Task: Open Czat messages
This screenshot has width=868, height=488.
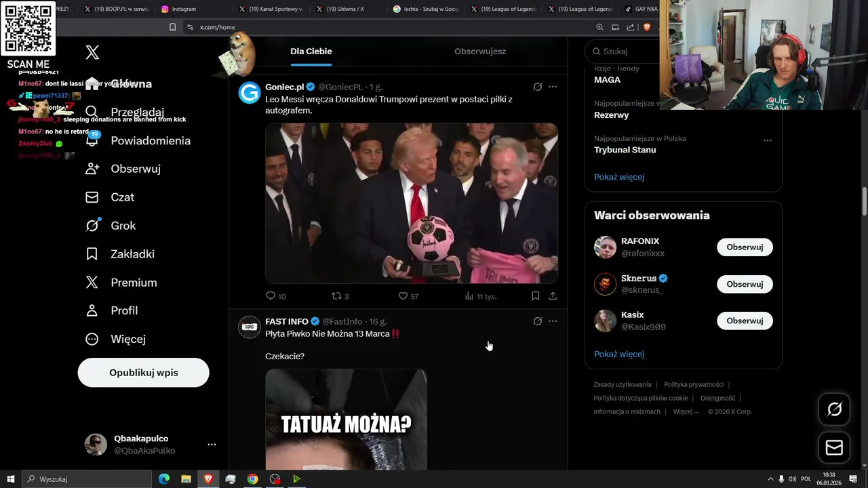Action: pos(110,197)
